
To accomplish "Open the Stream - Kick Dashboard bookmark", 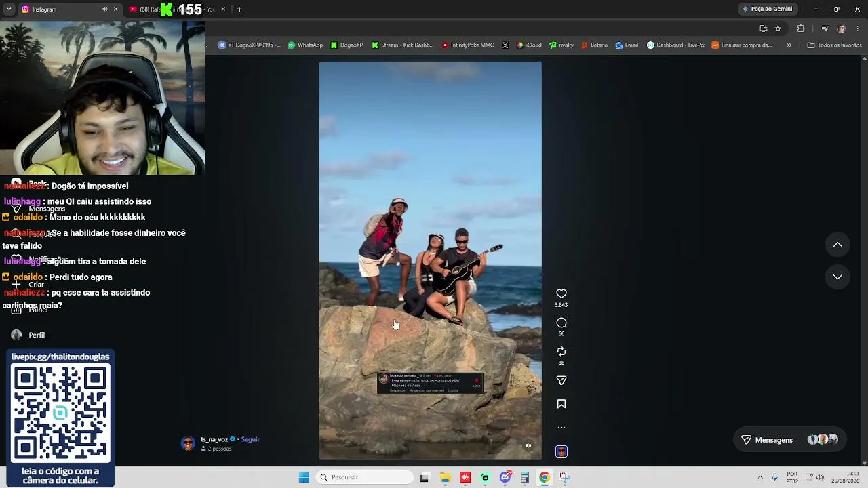I will [402, 45].
